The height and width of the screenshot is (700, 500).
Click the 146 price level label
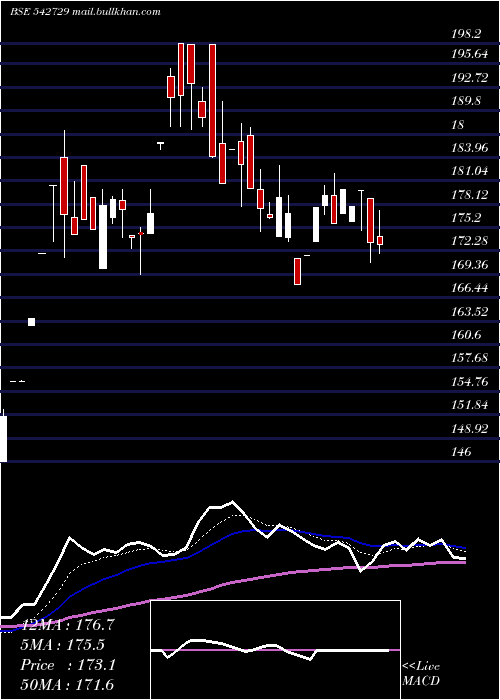(461, 452)
